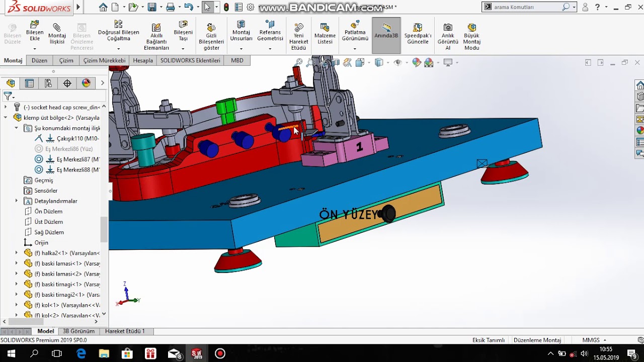The image size is (644, 362).
Task: Click the Open file folder icon
Action: tap(132, 7)
